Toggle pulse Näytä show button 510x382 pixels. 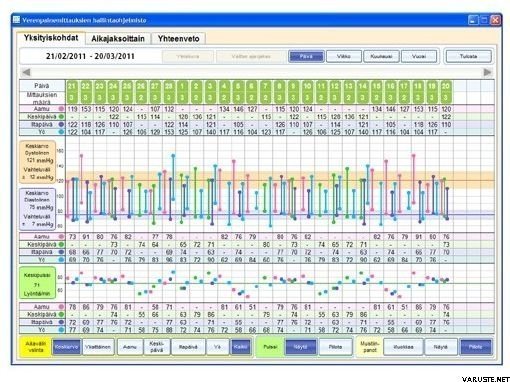[x=300, y=347]
